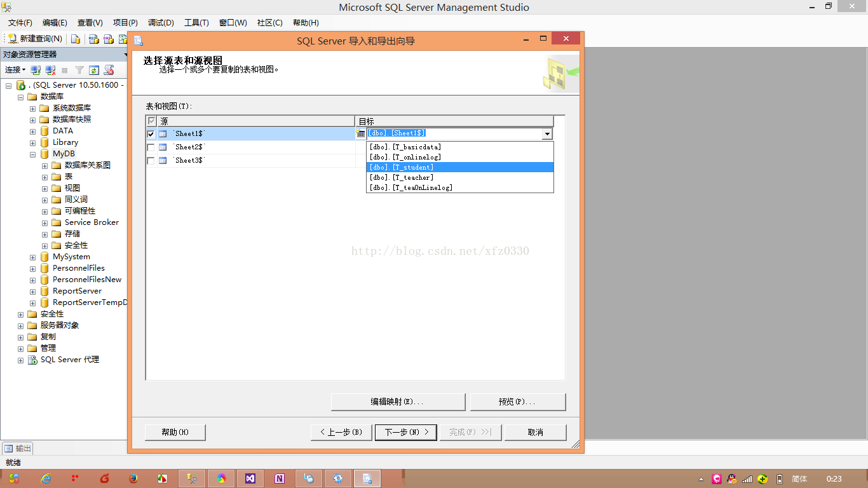Open the 编辑(E) menu
The image size is (868, 488).
[x=55, y=23]
